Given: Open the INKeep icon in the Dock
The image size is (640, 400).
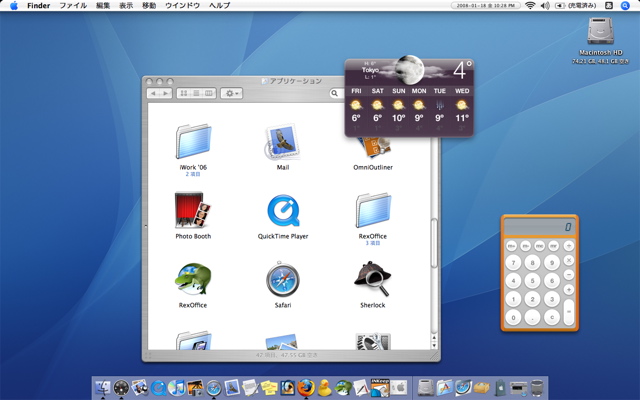Looking at the screenshot, I should [x=380, y=387].
